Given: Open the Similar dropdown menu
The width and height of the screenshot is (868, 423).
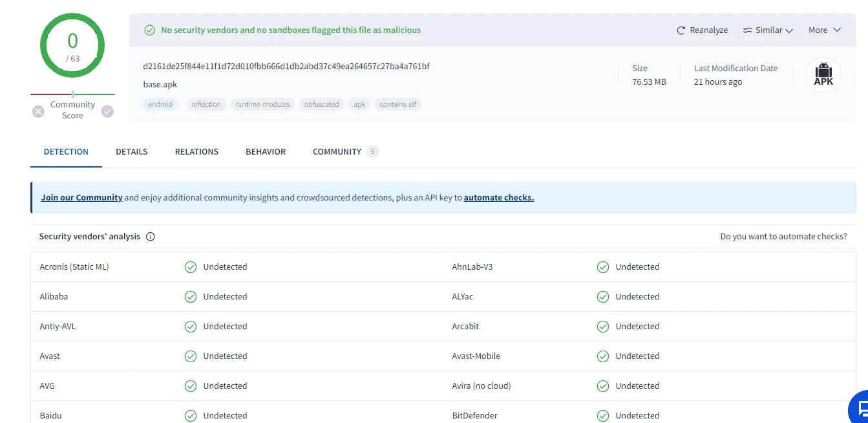Looking at the screenshot, I should coord(768,30).
